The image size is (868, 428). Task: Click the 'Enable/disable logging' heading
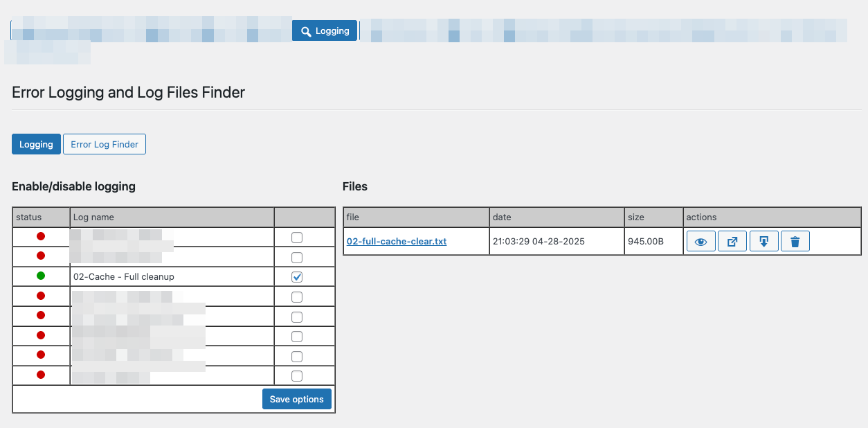pos(73,186)
